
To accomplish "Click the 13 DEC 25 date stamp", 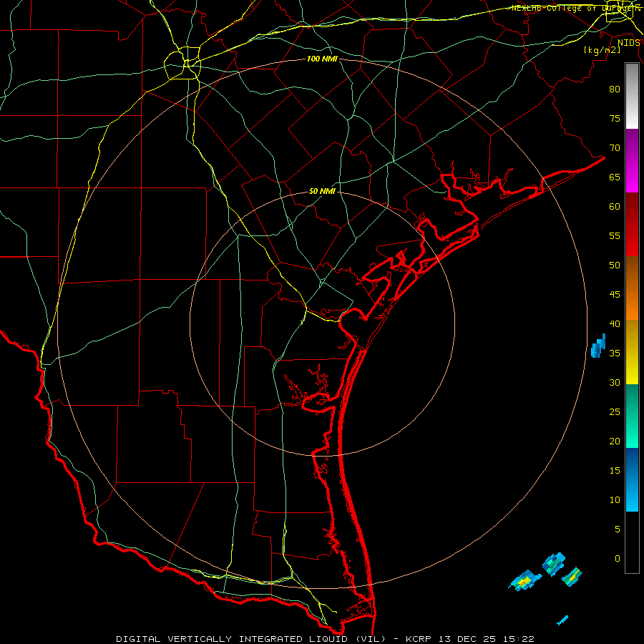I will (468, 639).
